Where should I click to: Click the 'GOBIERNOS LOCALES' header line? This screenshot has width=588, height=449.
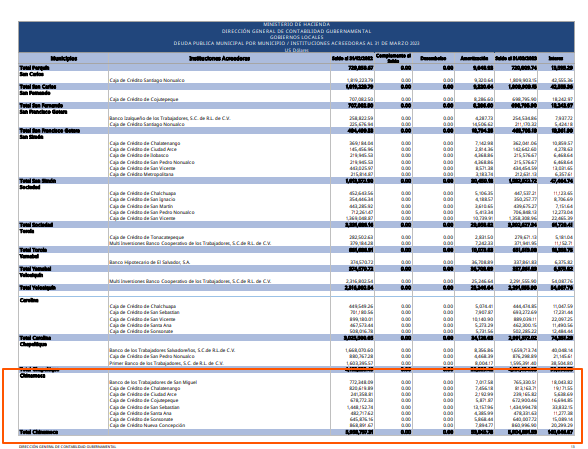(x=296, y=37)
